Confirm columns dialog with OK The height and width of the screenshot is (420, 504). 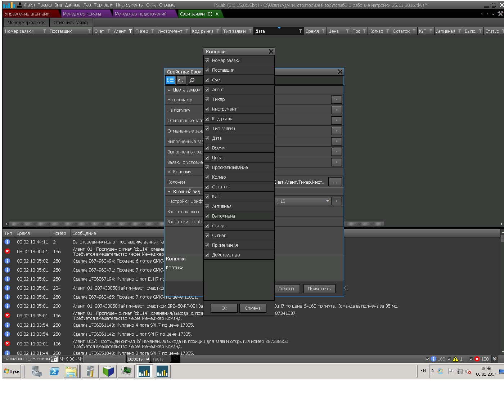(x=224, y=308)
